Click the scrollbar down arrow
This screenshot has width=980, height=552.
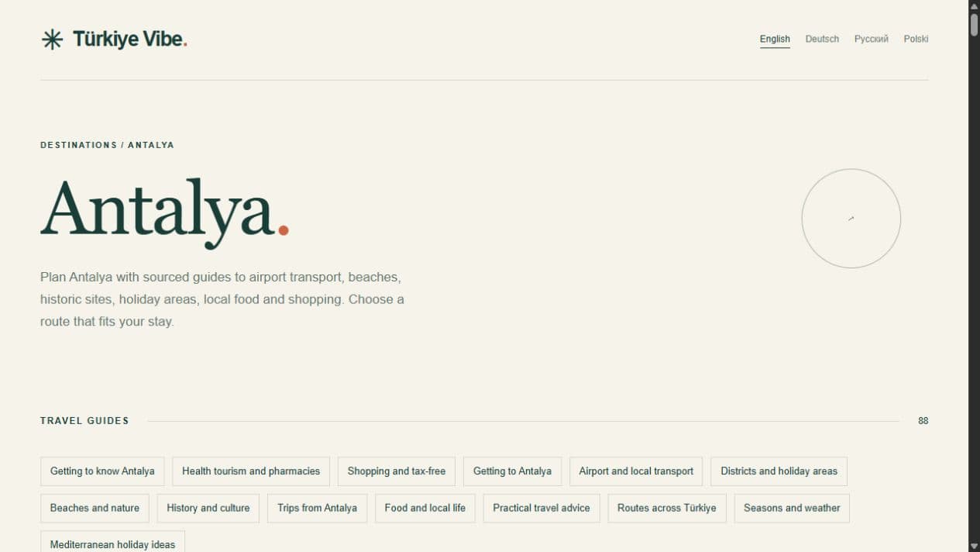(974, 546)
